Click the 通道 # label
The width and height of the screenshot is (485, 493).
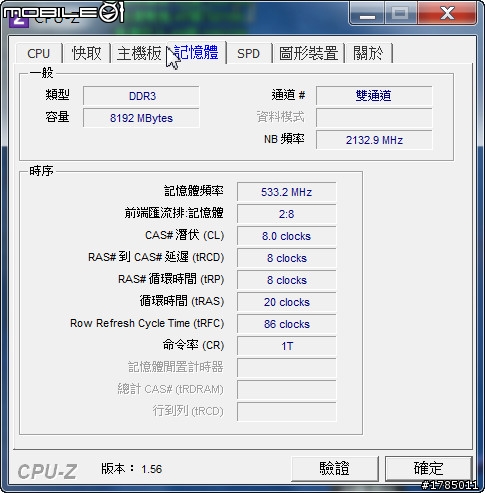pos(288,95)
